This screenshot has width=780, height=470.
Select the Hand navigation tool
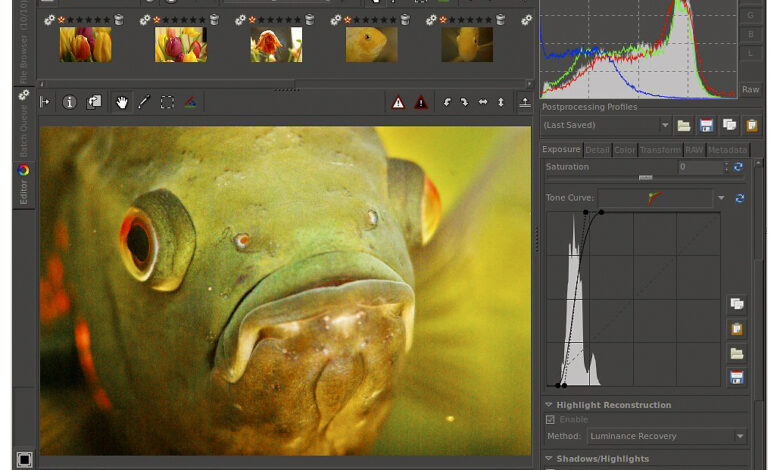click(121, 102)
